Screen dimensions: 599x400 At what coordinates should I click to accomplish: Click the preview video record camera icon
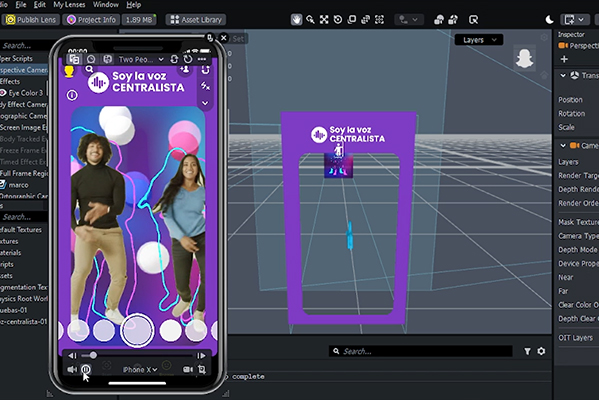click(188, 369)
